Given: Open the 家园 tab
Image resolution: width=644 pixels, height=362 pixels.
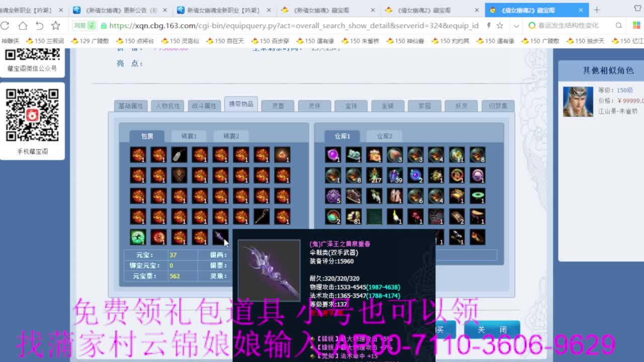Looking at the screenshot, I should click(x=425, y=106).
